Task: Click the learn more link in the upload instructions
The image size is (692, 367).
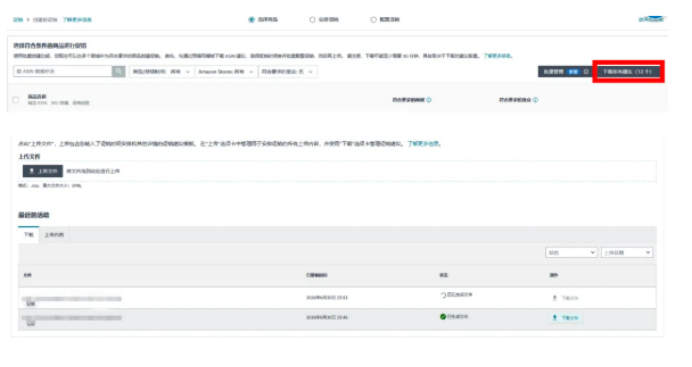Action: [x=423, y=144]
